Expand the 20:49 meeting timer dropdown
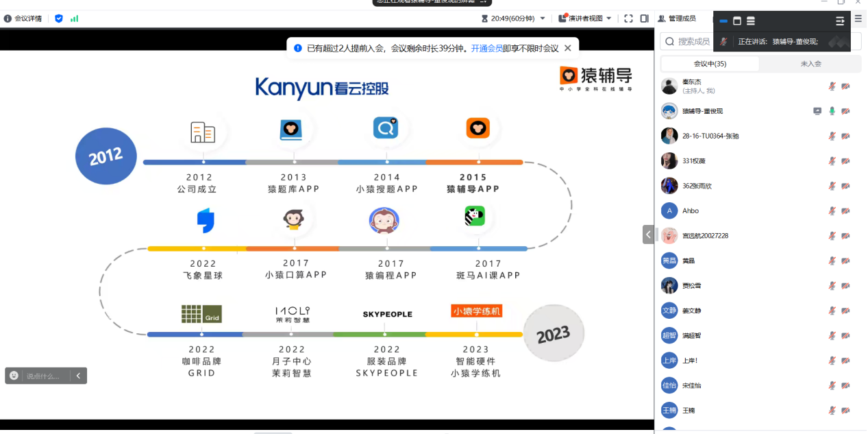 click(x=543, y=19)
